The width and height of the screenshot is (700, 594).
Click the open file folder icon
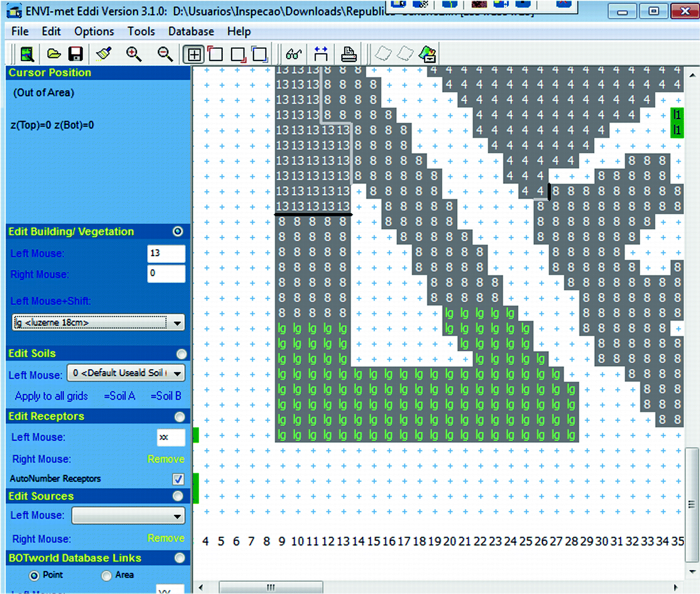pos(53,54)
